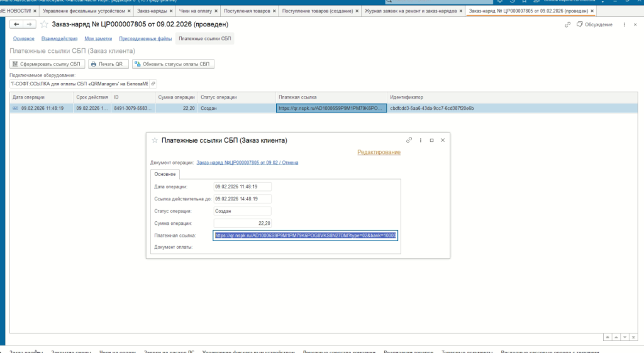This screenshot has height=353, width=644.
Task: Copy link icon beside Обсуждение
Action: point(568,24)
